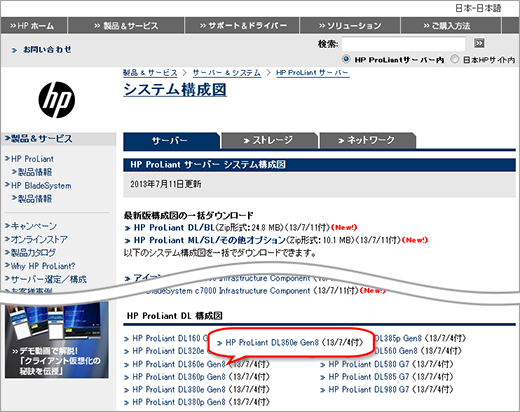This screenshot has width=520, height=412.
Task: Open Why HP ProLiant? sidebar link
Action: tap(43, 266)
